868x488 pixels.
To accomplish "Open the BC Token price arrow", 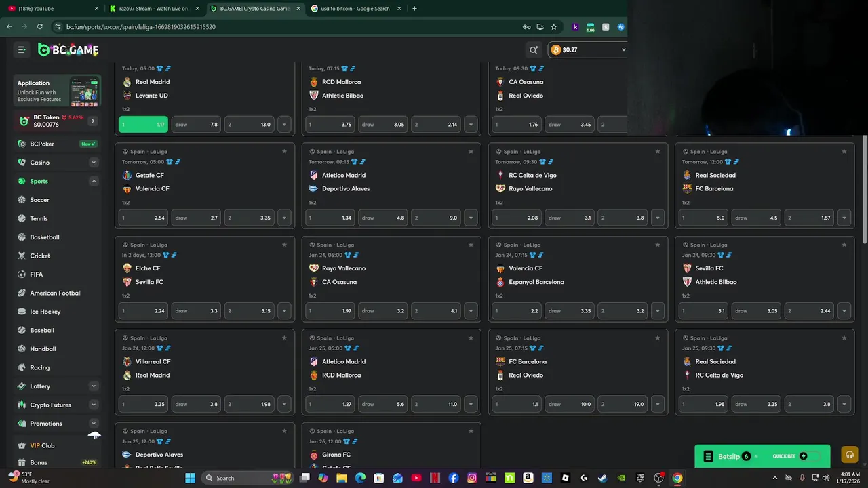I will (x=93, y=121).
